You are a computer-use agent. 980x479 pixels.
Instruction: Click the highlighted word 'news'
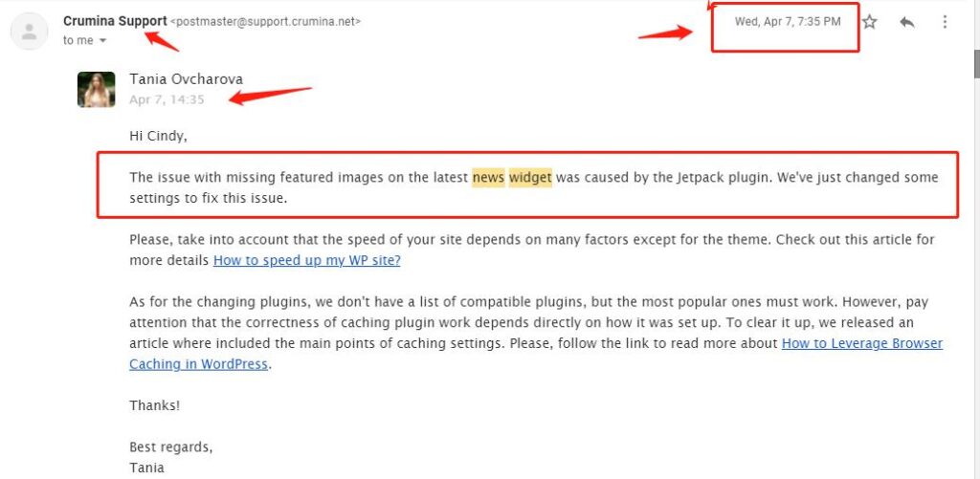tap(488, 178)
